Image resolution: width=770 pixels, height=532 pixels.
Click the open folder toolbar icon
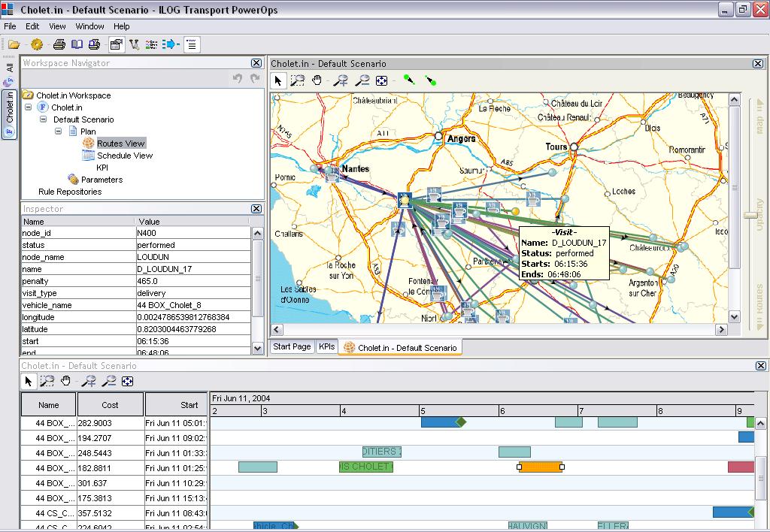coord(14,44)
